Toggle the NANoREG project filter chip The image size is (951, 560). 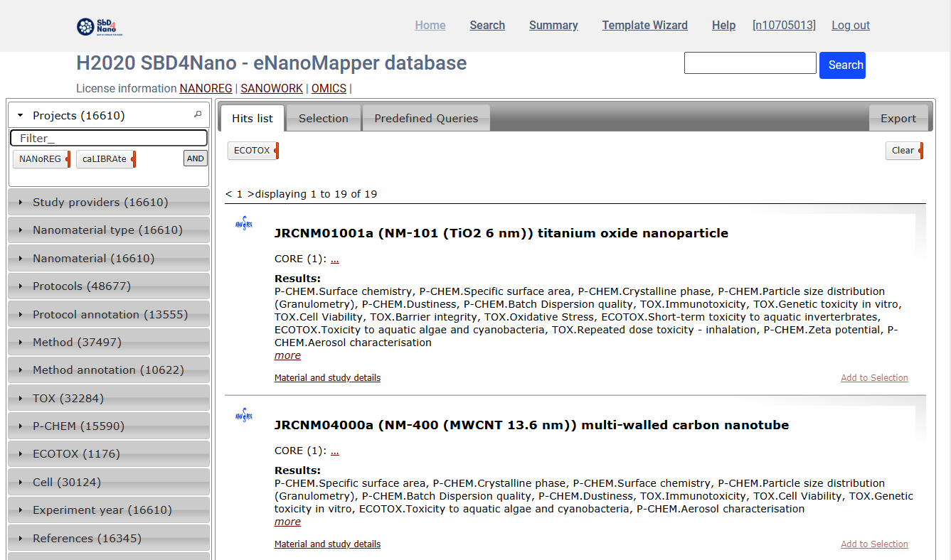[x=38, y=158]
